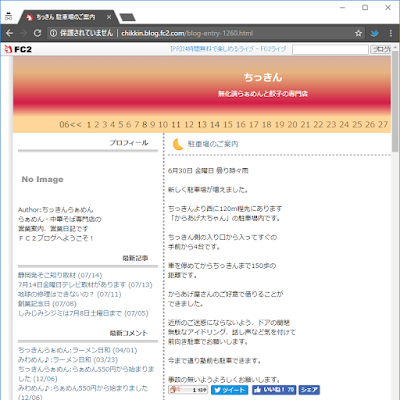Open article しみじみシジミは7月8日土曜日まで

(83, 313)
